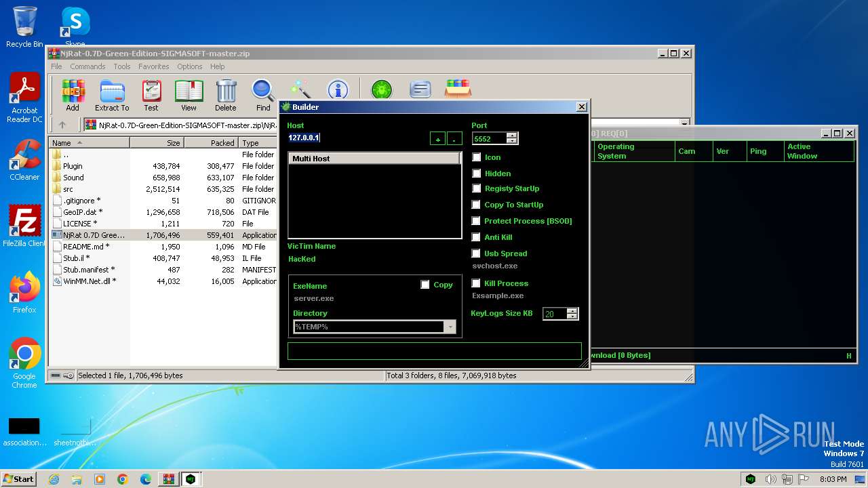Click the Comment toolbar icon

(x=420, y=89)
